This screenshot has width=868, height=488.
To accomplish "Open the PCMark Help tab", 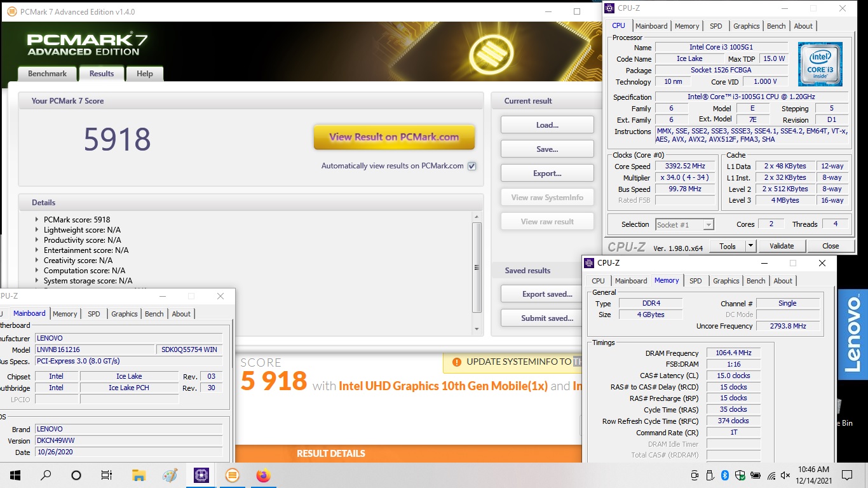I will pyautogui.click(x=145, y=74).
